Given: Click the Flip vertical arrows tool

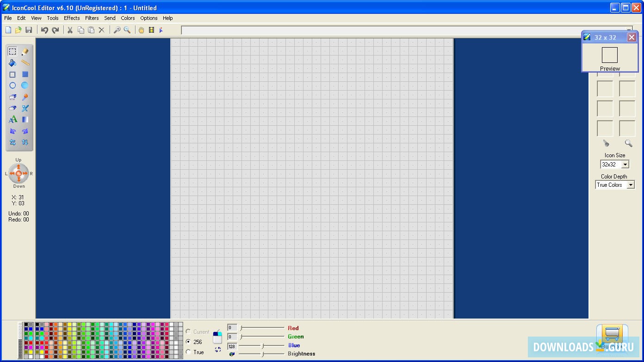Looking at the screenshot, I should pos(25,142).
